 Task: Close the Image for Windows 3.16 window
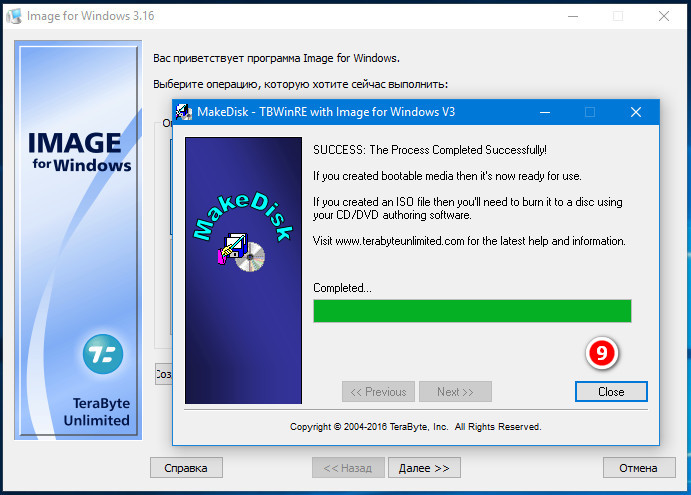click(664, 16)
